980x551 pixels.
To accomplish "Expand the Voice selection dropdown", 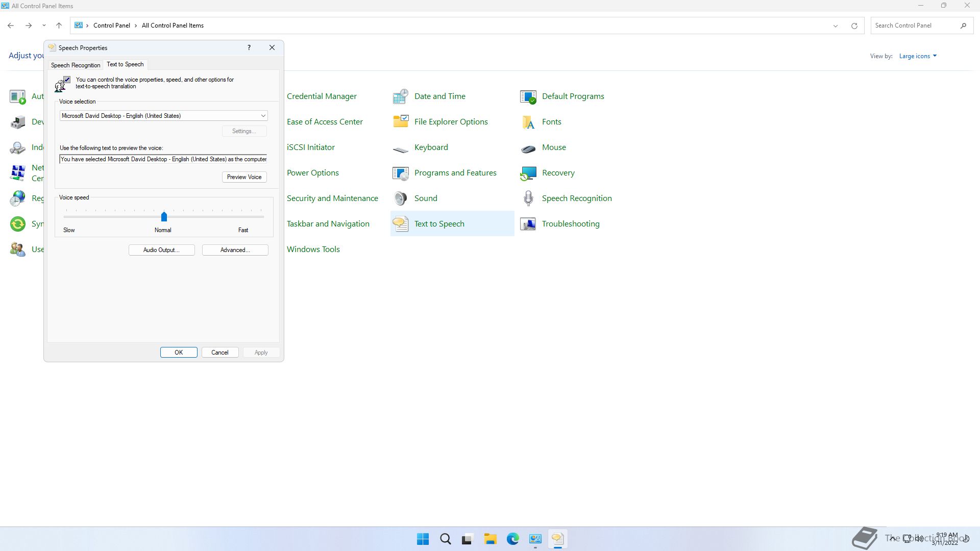I will pos(263,116).
